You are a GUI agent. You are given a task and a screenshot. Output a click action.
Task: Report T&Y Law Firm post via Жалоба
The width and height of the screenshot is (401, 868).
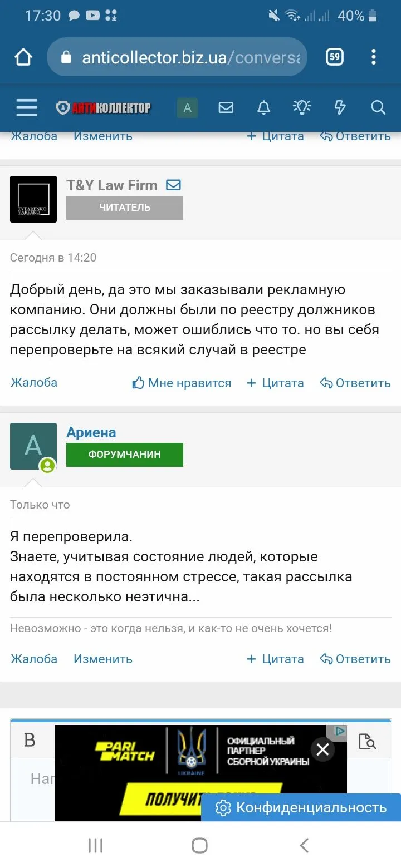(x=34, y=383)
